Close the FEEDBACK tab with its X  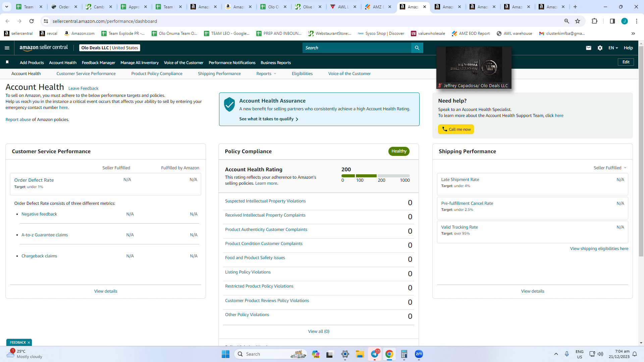(x=29, y=343)
